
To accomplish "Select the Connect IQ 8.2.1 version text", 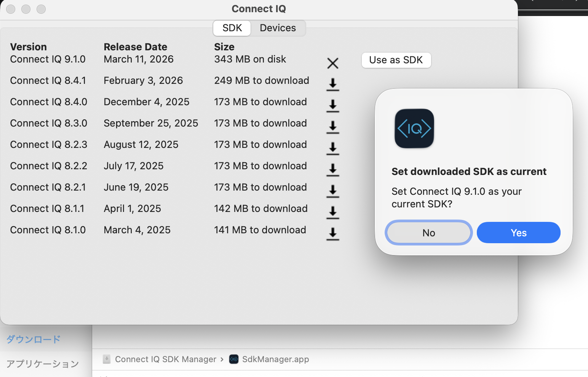I will (x=48, y=187).
